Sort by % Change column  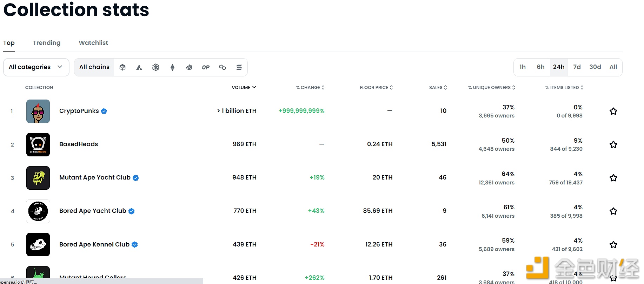[310, 87]
